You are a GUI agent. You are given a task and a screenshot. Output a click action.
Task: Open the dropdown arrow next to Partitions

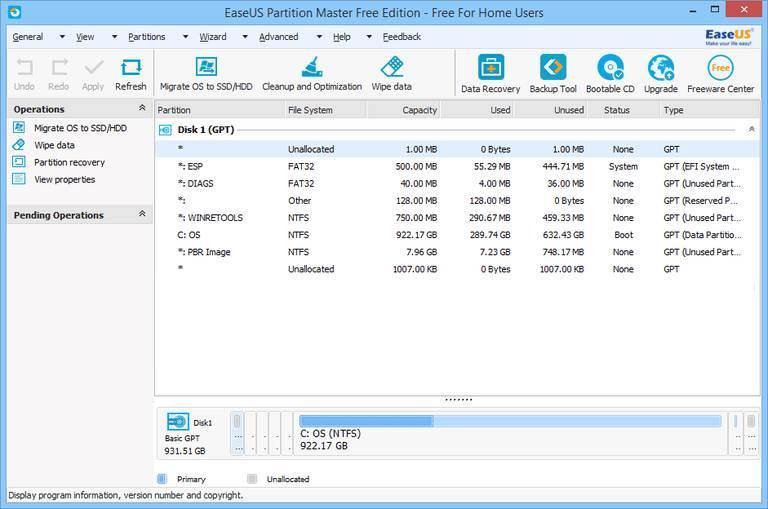click(186, 37)
